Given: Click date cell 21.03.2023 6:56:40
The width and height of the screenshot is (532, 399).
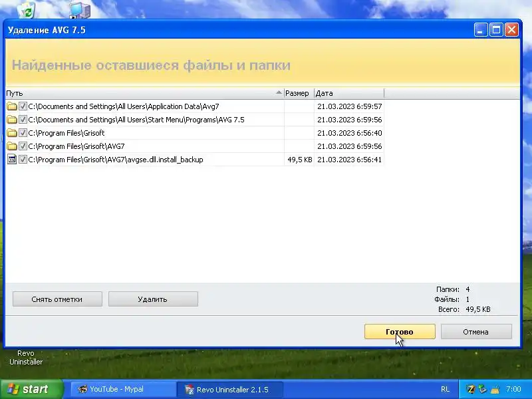Looking at the screenshot, I should click(350, 133).
